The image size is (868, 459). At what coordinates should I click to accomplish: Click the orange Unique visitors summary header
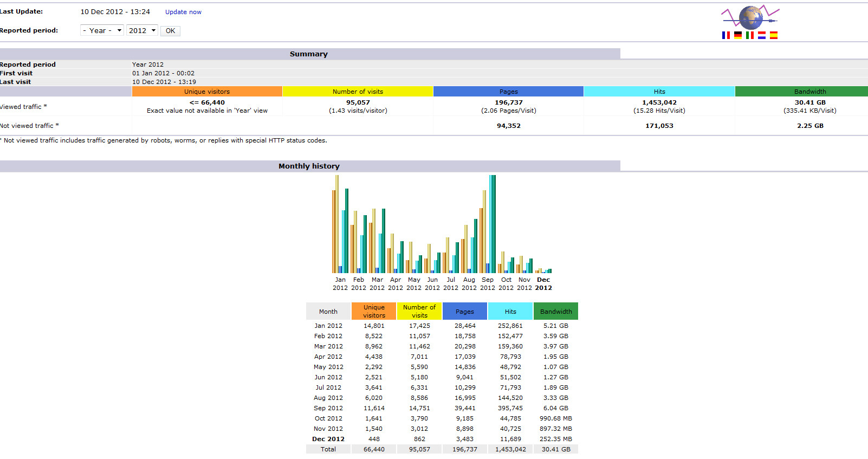207,92
